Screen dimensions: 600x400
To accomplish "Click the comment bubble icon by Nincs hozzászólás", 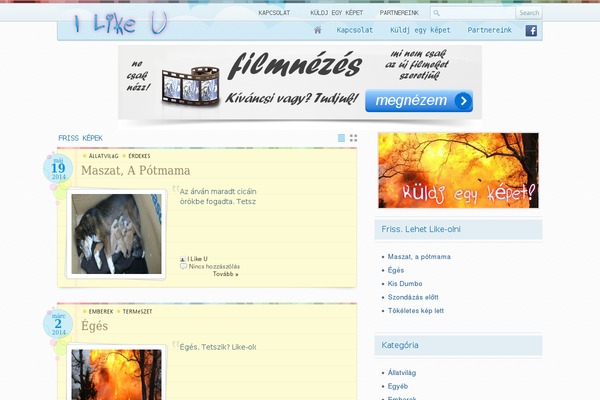I will [183, 266].
